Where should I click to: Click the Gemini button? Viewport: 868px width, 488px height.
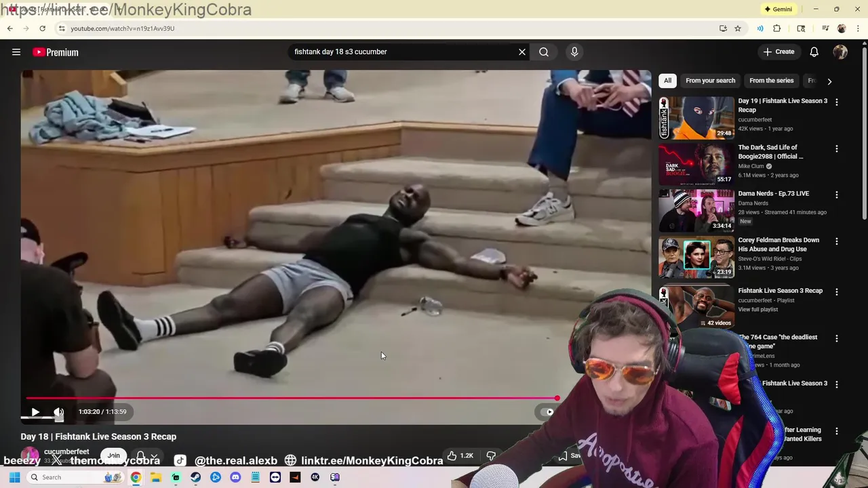pyautogui.click(x=778, y=9)
